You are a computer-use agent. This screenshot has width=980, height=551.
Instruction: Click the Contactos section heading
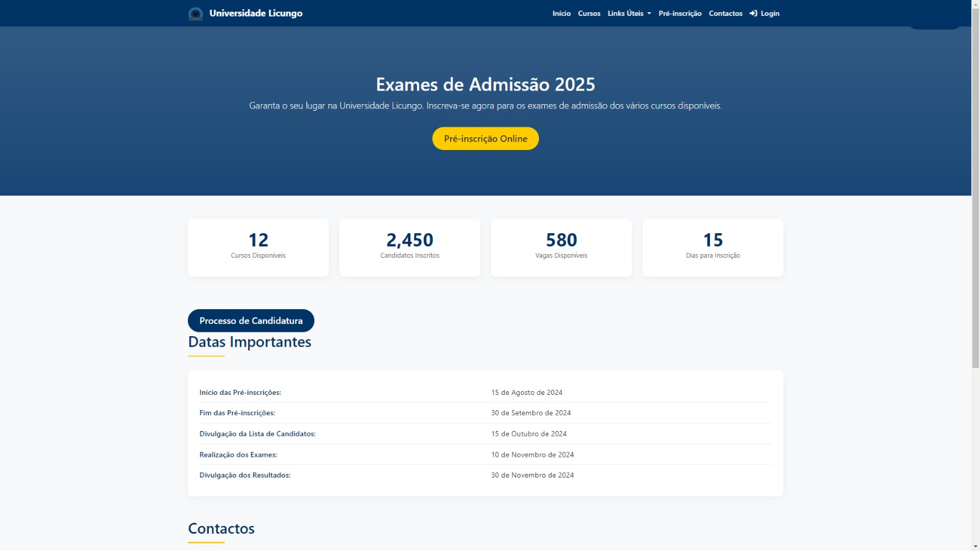point(221,528)
